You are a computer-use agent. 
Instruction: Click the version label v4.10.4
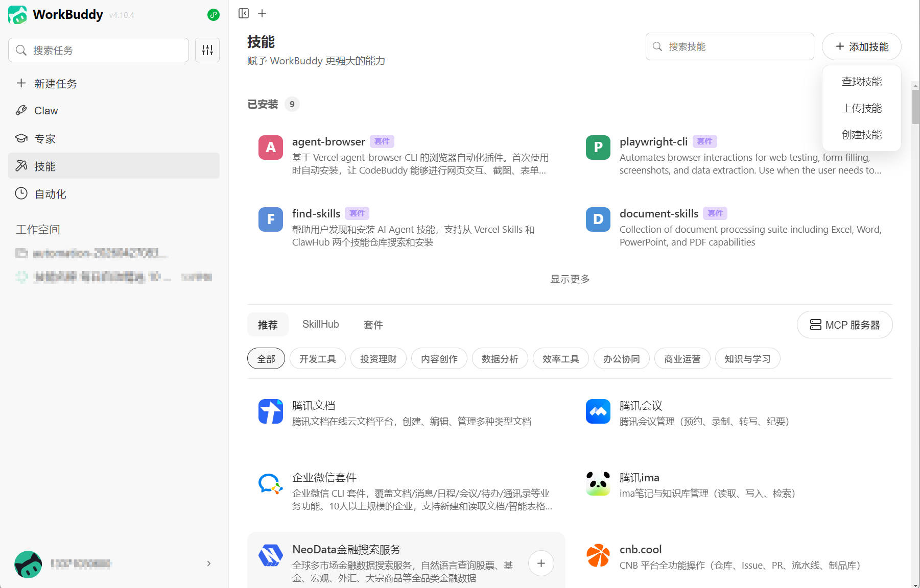[x=122, y=15]
